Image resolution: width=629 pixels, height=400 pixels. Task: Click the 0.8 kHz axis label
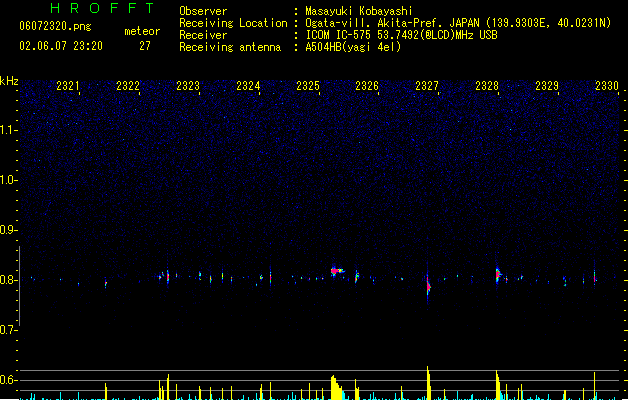click(x=7, y=280)
